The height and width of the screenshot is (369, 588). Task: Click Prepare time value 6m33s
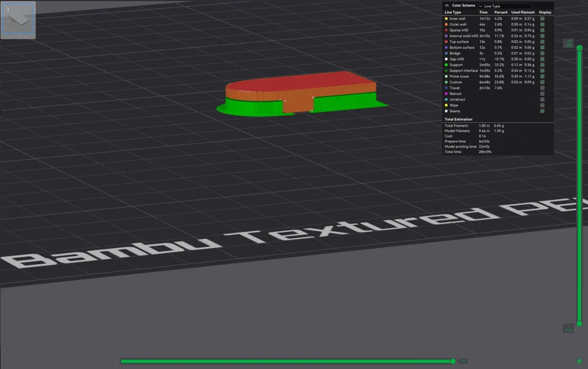[x=484, y=141]
